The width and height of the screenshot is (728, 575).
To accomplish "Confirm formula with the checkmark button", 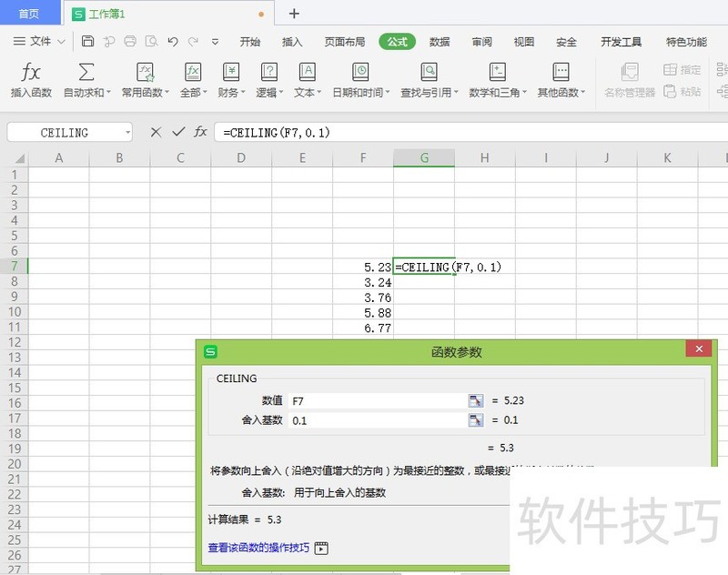I will (178, 133).
